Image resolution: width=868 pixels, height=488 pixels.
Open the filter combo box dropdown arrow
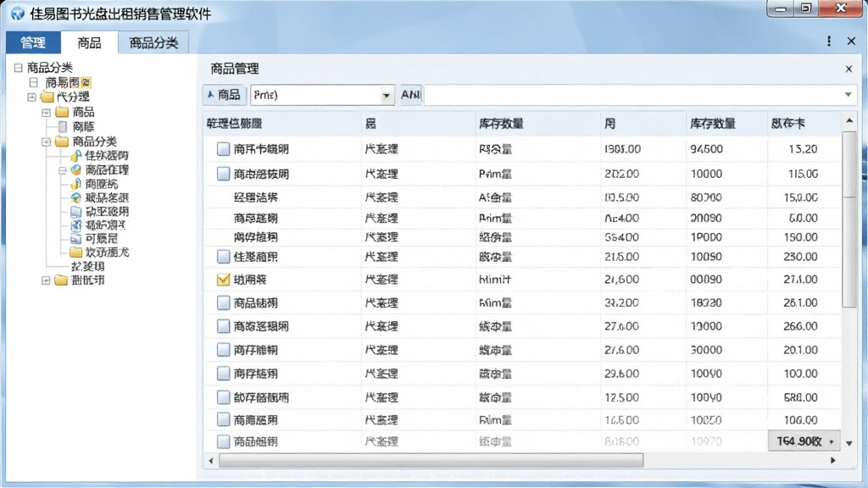[x=386, y=95]
